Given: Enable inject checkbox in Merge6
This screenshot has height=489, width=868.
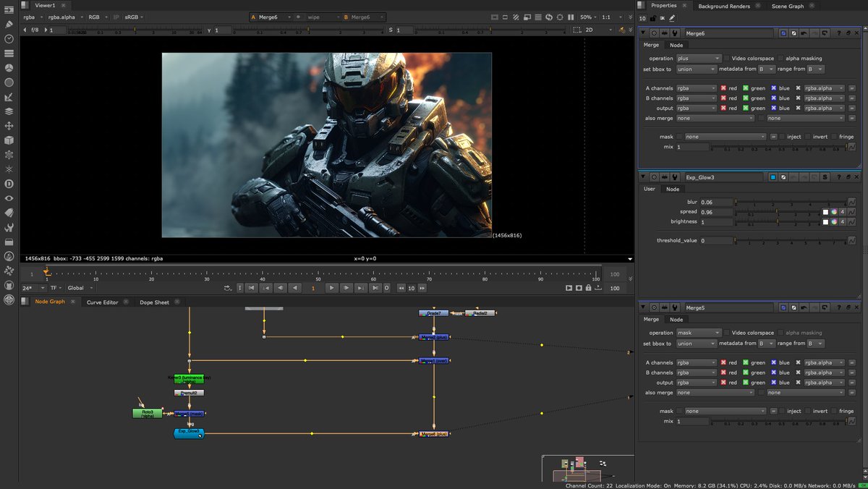Looking at the screenshot, I should (x=782, y=137).
